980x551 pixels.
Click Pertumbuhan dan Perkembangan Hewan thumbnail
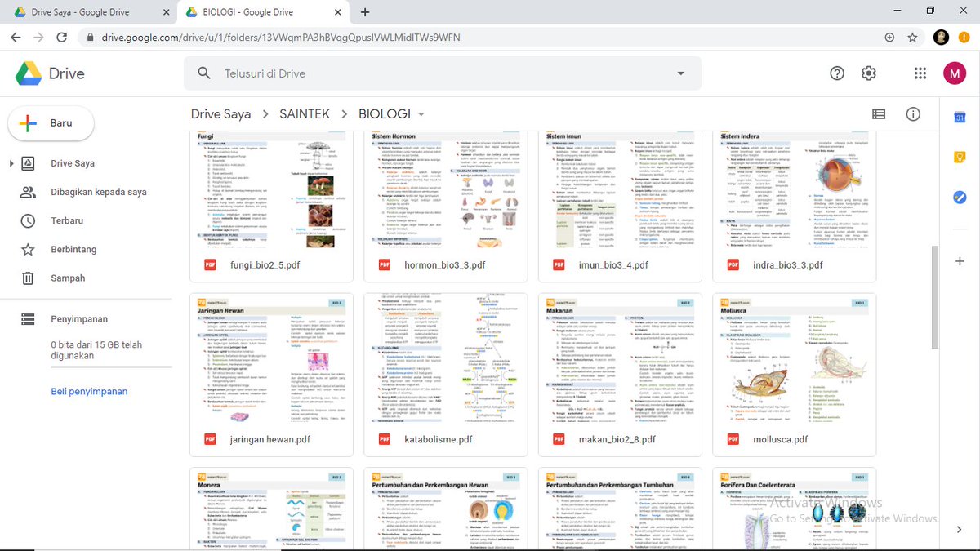click(445, 509)
